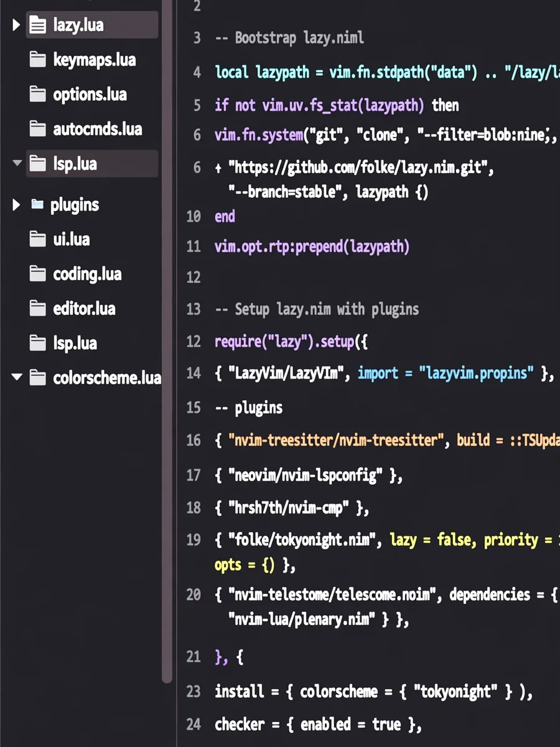Collapse the arrow next to highlighted lsp.lua
560x747 pixels.
(x=17, y=164)
